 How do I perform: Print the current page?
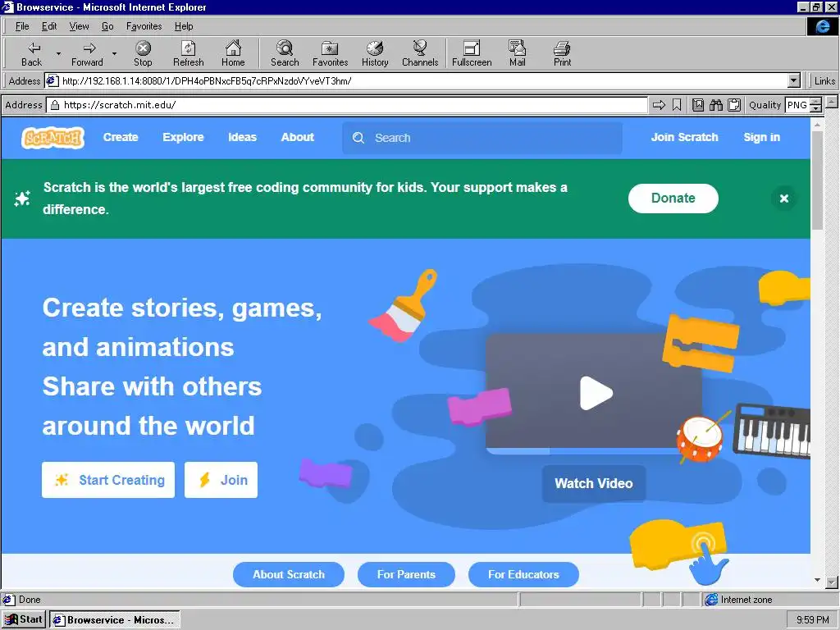click(562, 54)
